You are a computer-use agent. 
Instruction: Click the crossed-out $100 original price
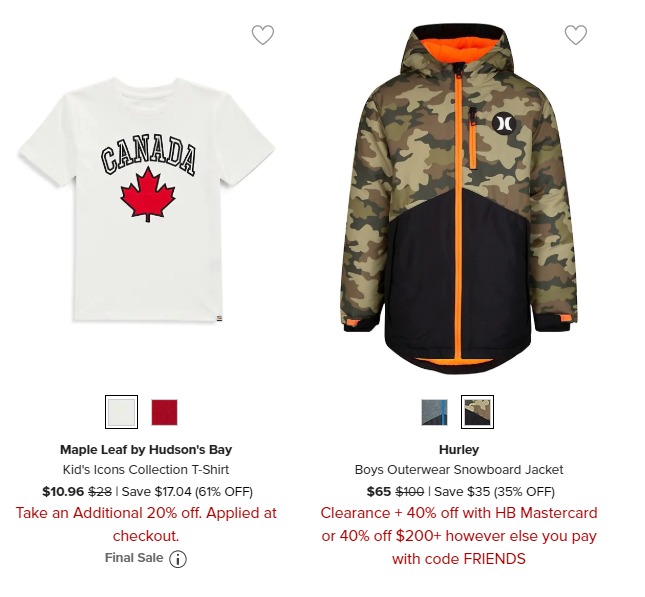(409, 491)
